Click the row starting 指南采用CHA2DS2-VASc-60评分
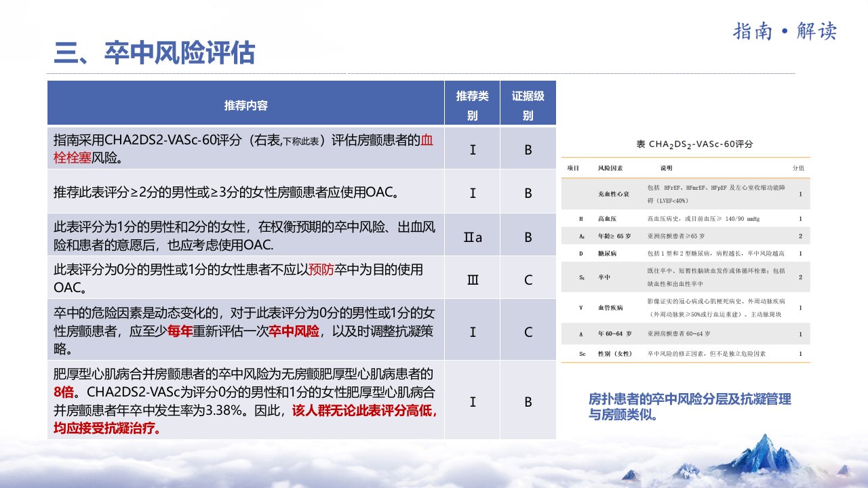This screenshot has width=868, height=488. tap(302, 149)
